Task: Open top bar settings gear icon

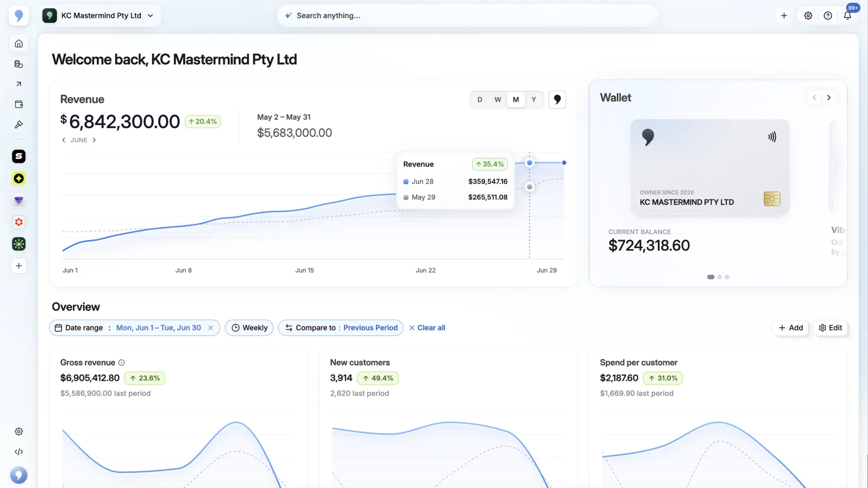Action: [x=808, y=15]
